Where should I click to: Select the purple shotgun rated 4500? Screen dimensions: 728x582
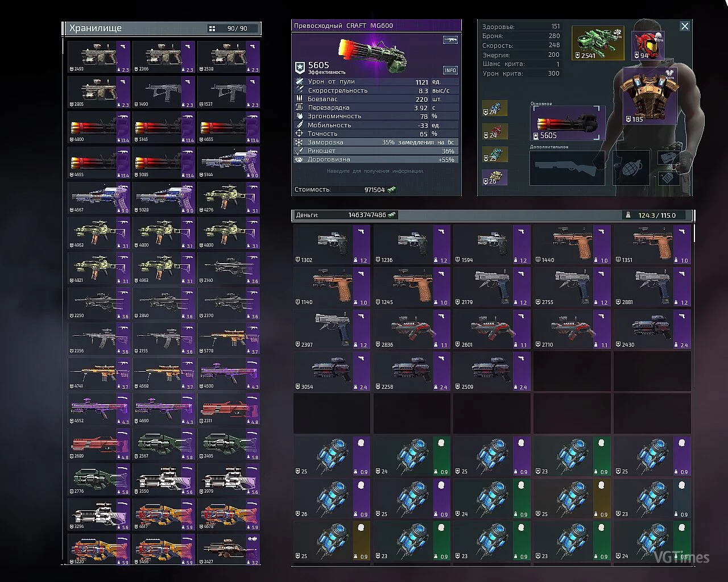click(x=229, y=374)
